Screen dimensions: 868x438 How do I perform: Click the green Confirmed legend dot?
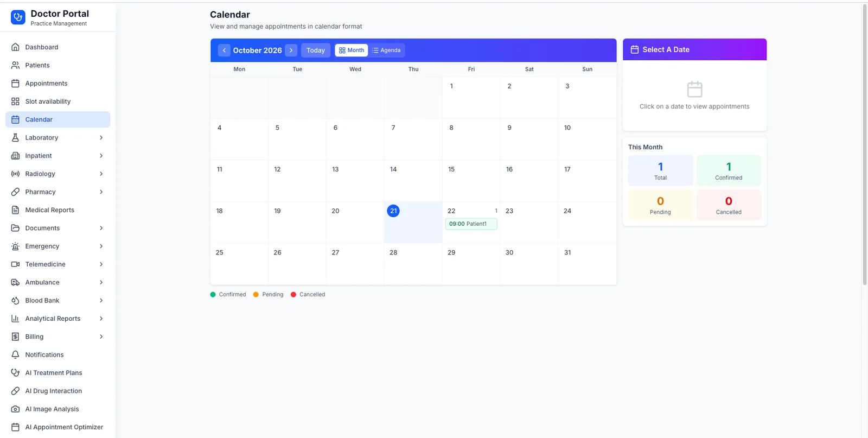pyautogui.click(x=213, y=295)
